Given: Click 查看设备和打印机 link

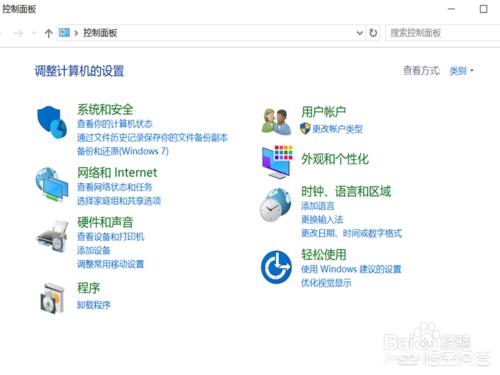Looking at the screenshot, I should pyautogui.click(x=110, y=237).
